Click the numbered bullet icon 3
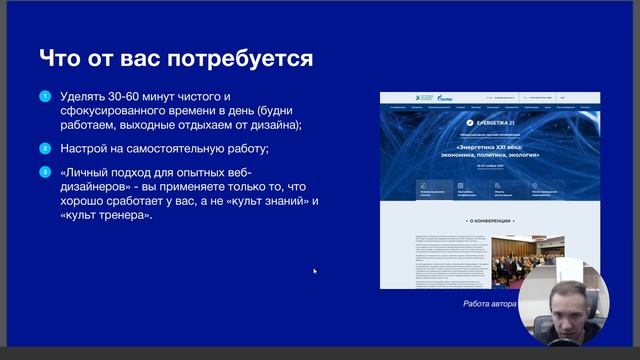The image size is (640, 360). tap(45, 172)
